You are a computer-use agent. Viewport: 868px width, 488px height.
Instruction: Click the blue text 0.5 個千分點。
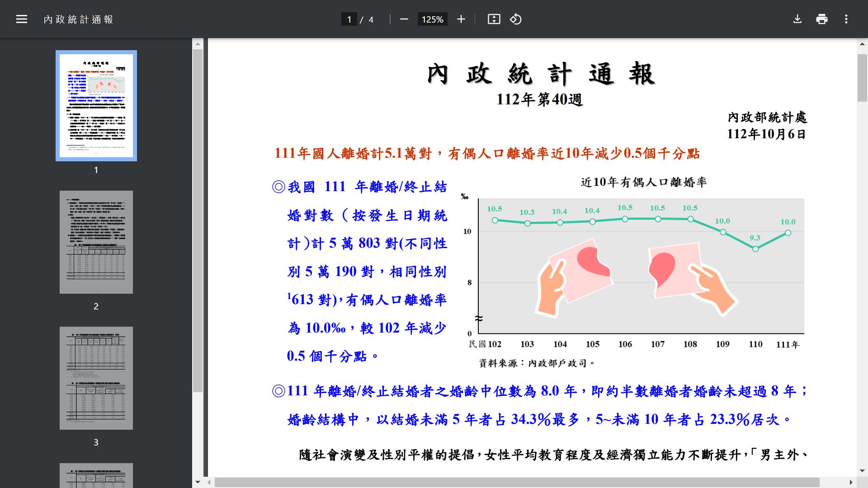pyautogui.click(x=334, y=356)
